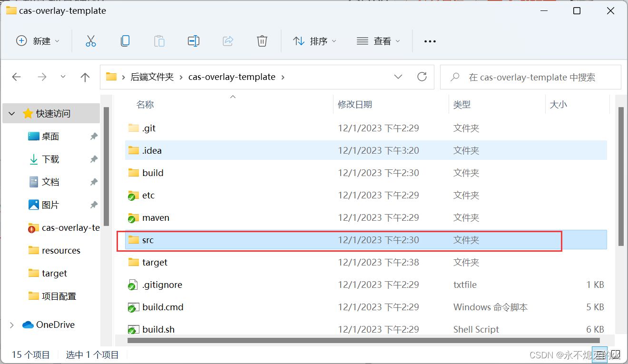Sort by 类型 column header
628x364 pixels.
pyautogui.click(x=462, y=105)
